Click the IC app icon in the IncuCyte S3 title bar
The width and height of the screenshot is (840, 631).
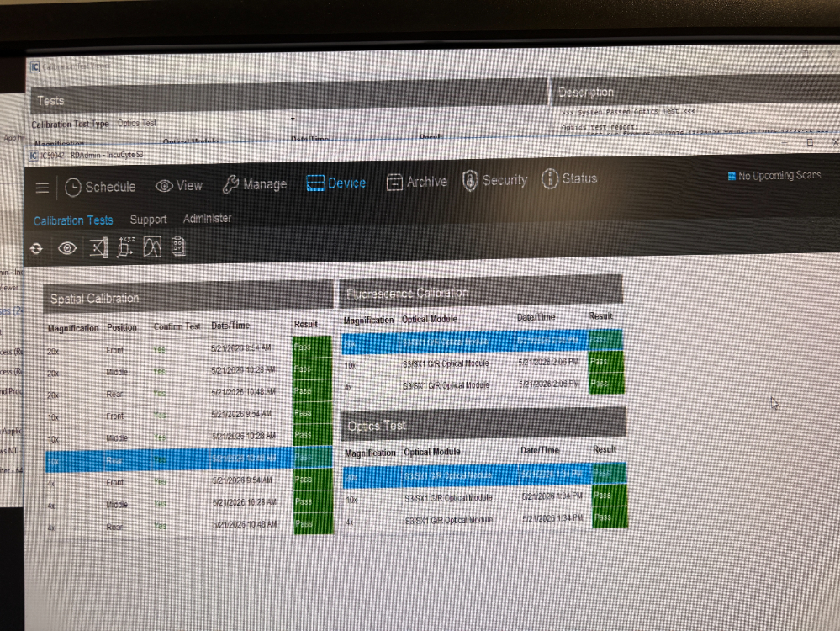[x=34, y=156]
